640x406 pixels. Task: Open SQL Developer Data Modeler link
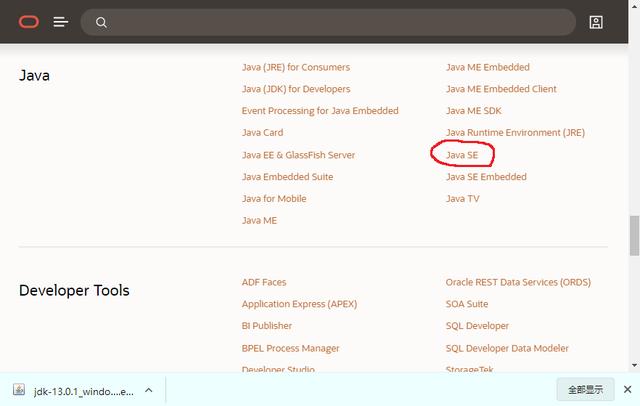(507, 348)
